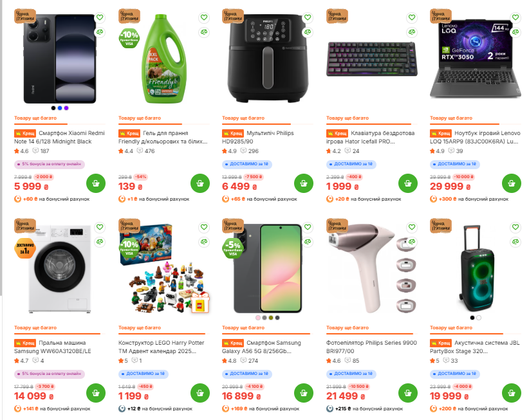Toggle wishlist heart on Samsung Galaxy A56

308,227
